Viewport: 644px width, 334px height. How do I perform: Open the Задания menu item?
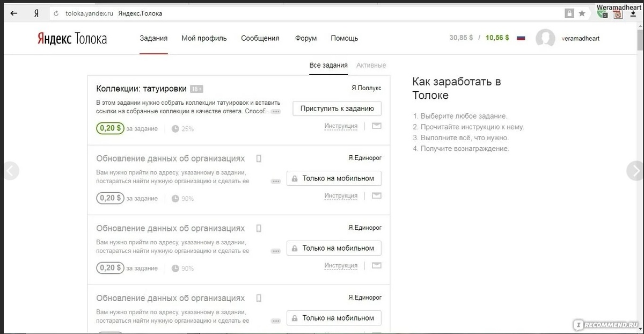click(x=153, y=38)
